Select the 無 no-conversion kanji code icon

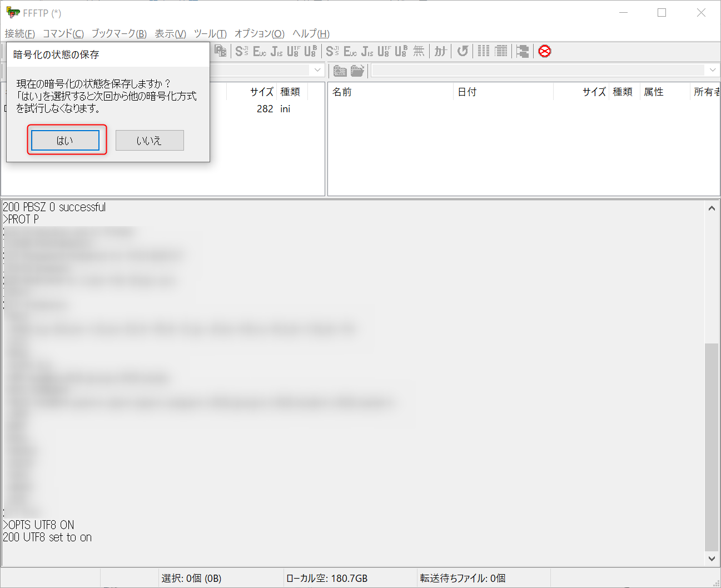click(x=419, y=52)
